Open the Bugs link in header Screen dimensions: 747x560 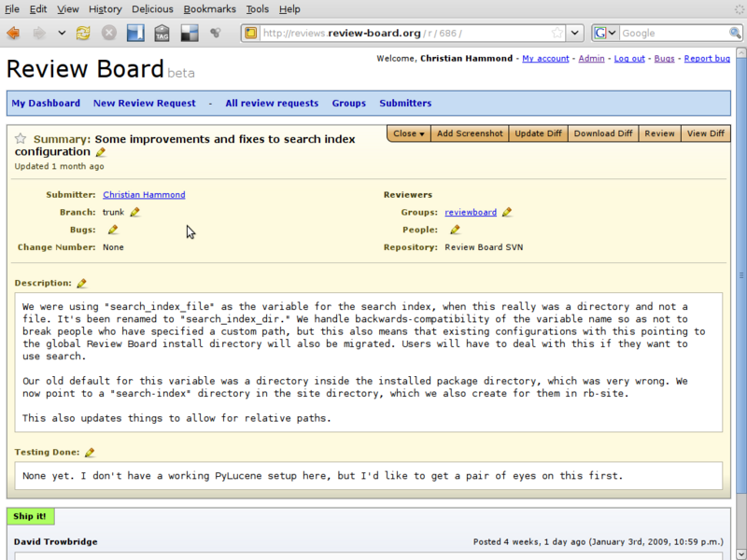(664, 58)
